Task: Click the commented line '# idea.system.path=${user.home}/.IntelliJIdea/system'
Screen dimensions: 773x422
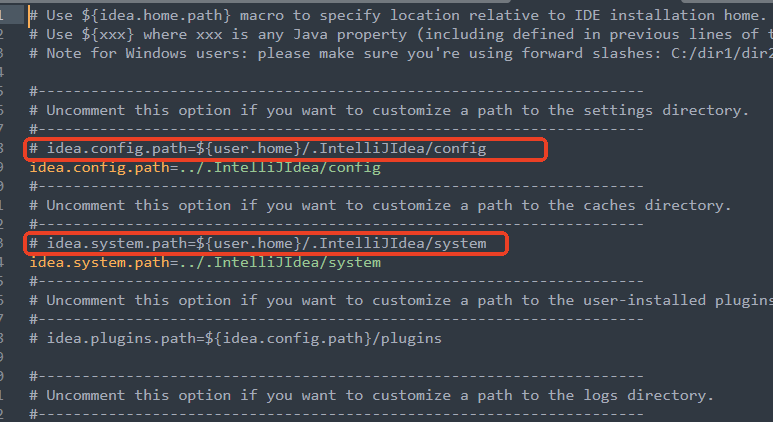Action: pos(258,243)
